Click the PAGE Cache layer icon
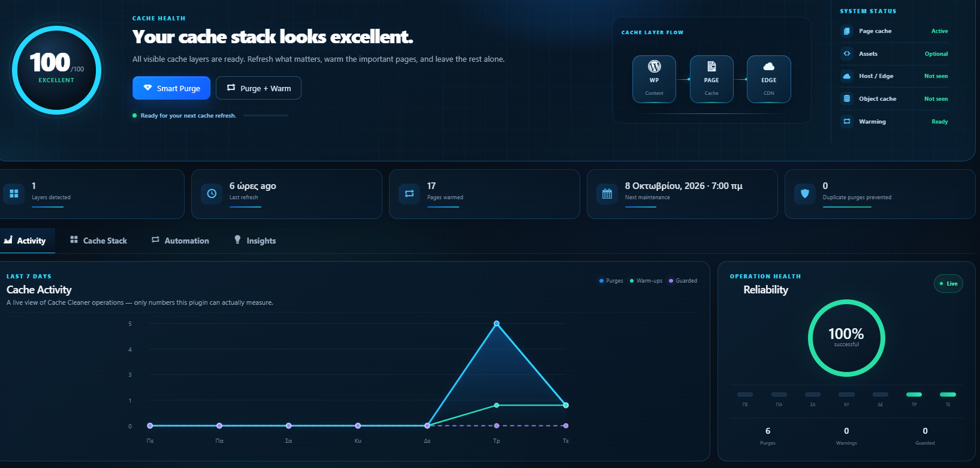The height and width of the screenshot is (468, 980). point(711,66)
